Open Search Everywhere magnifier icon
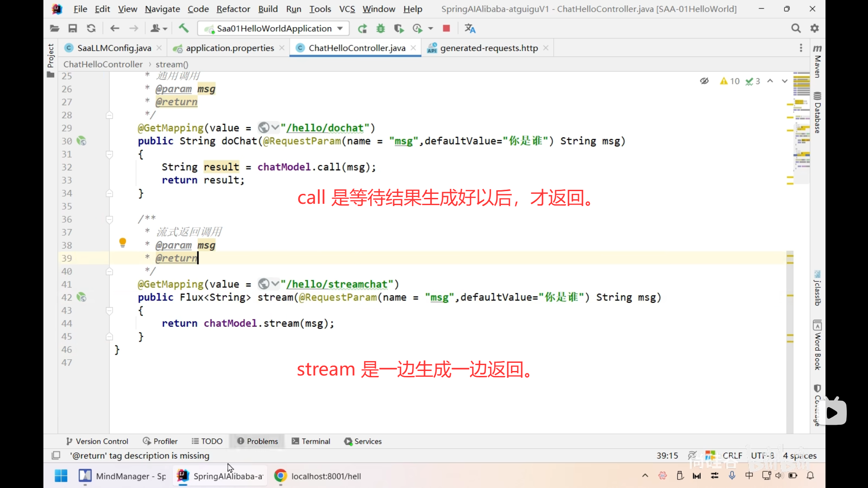 [x=796, y=28]
